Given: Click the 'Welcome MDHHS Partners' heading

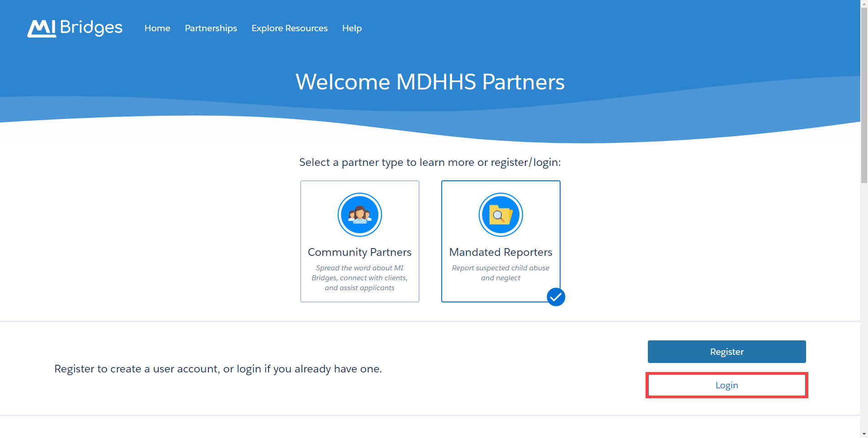Looking at the screenshot, I should (430, 82).
